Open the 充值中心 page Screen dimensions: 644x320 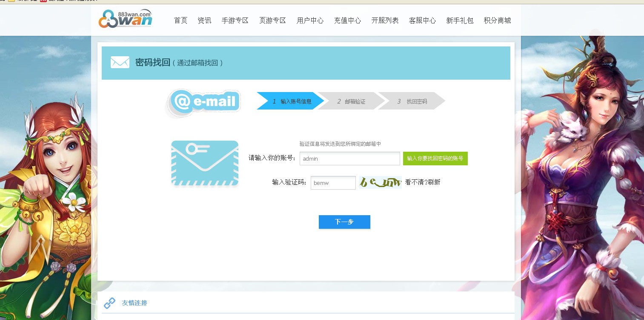tap(347, 20)
